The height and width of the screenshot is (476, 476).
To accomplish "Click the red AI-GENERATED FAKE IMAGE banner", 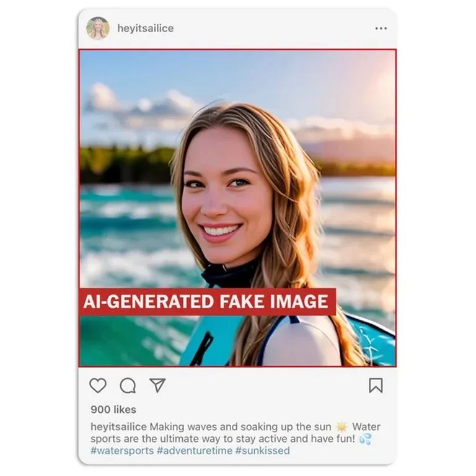I will click(x=208, y=302).
